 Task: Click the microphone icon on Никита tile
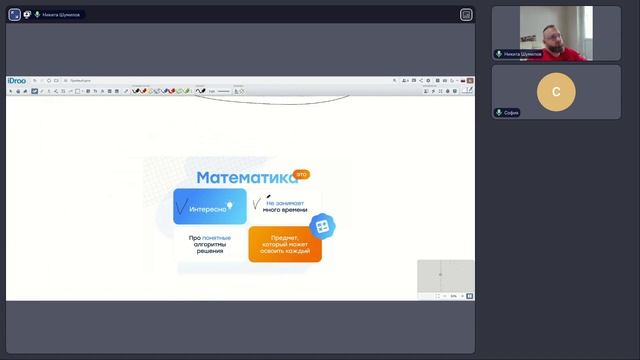coord(499,53)
